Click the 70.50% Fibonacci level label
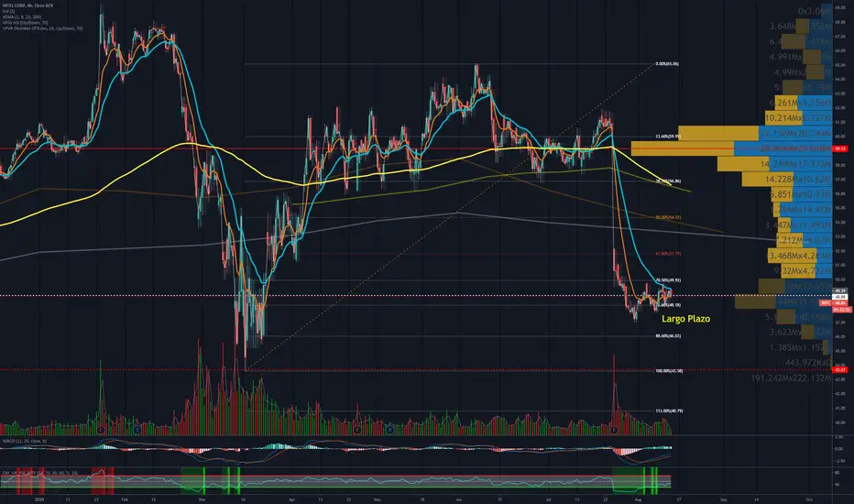 click(668, 280)
